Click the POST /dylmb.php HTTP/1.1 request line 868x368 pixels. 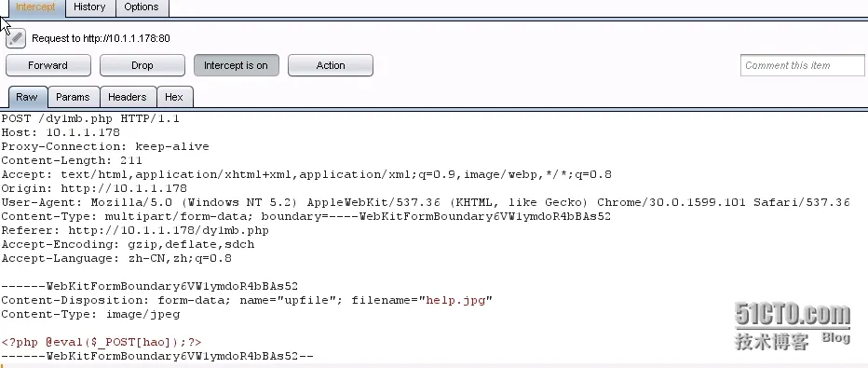click(x=90, y=118)
